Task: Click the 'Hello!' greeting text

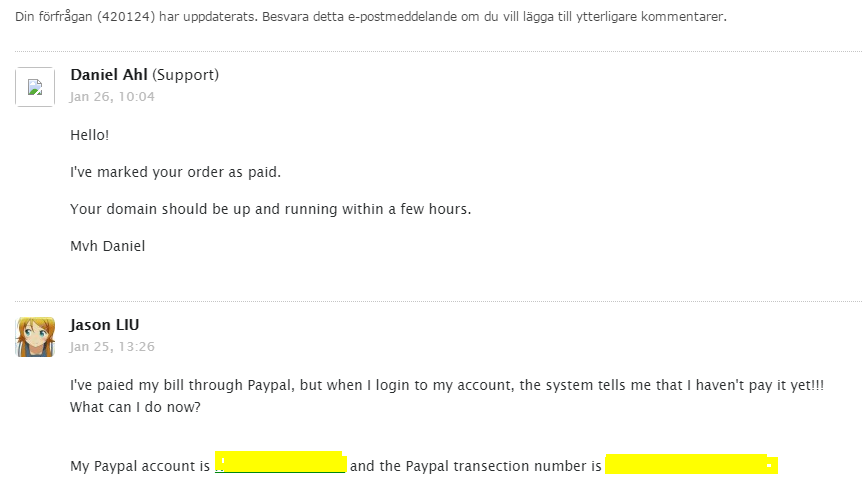Action: tap(90, 135)
